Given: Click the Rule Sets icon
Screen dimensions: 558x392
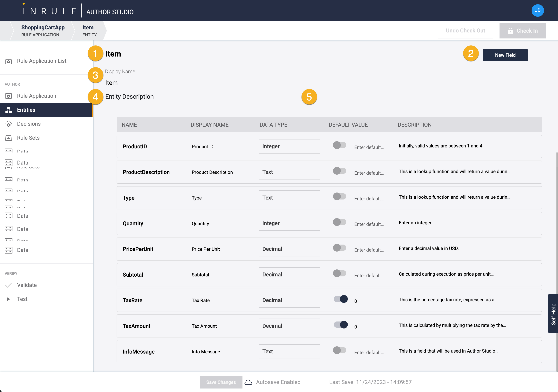Looking at the screenshot, I should click(9, 138).
